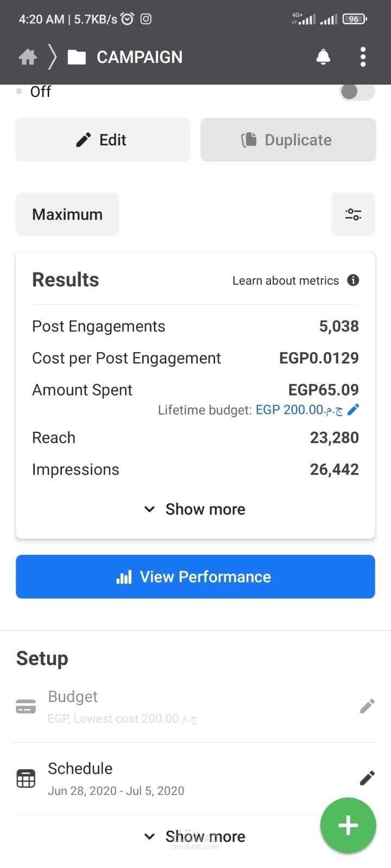Open the Learn about metrics link

click(285, 280)
